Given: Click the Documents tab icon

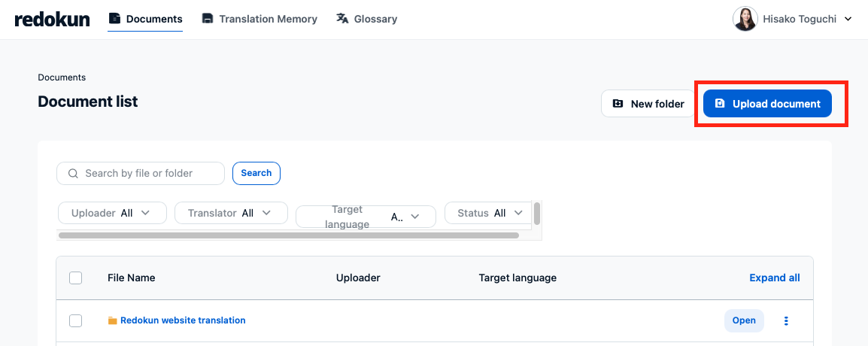Looking at the screenshot, I should (114, 19).
